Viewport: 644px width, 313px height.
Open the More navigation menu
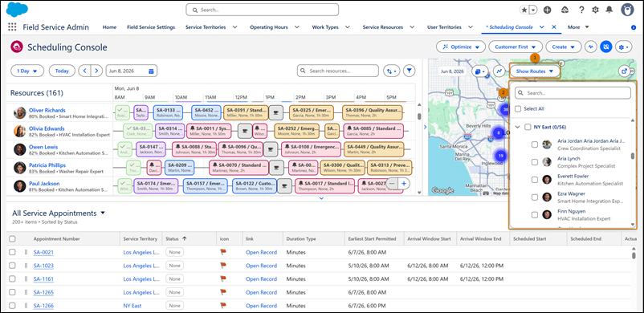click(x=578, y=27)
